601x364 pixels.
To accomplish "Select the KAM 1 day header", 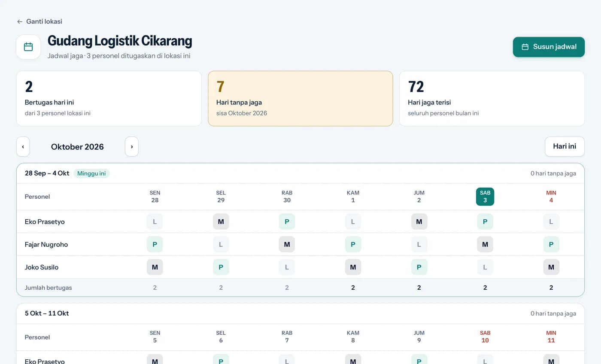I will tap(353, 197).
